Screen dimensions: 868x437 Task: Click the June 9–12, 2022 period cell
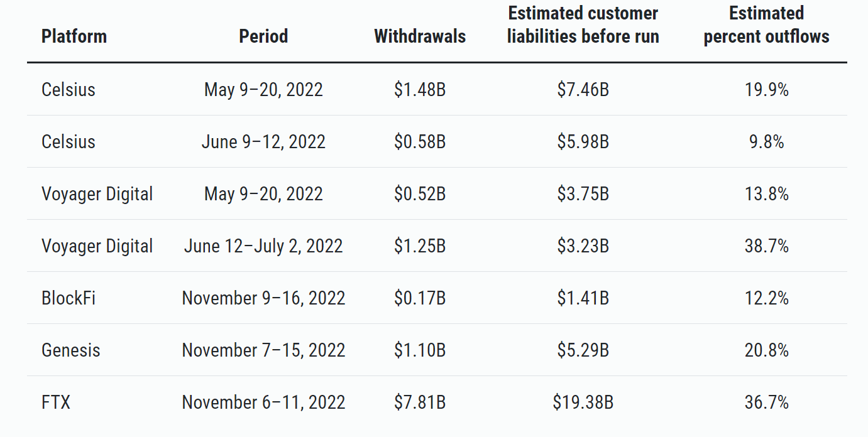(x=263, y=142)
